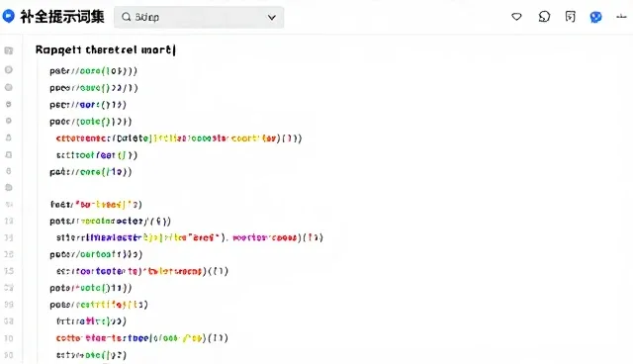Select the first code line in editor
Image resolution: width=633 pixels, height=364 pixels.
[93, 71]
